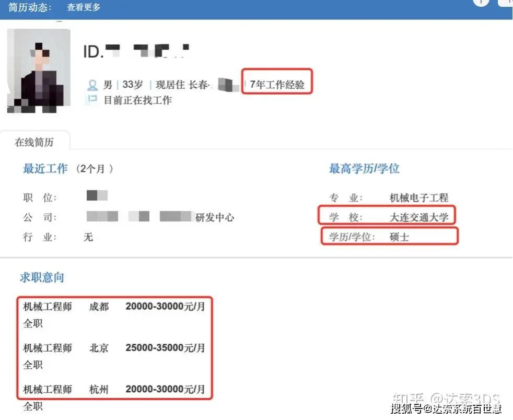The image size is (513, 420).
Task: Click the 简历动态 header label
Action: point(30,7)
